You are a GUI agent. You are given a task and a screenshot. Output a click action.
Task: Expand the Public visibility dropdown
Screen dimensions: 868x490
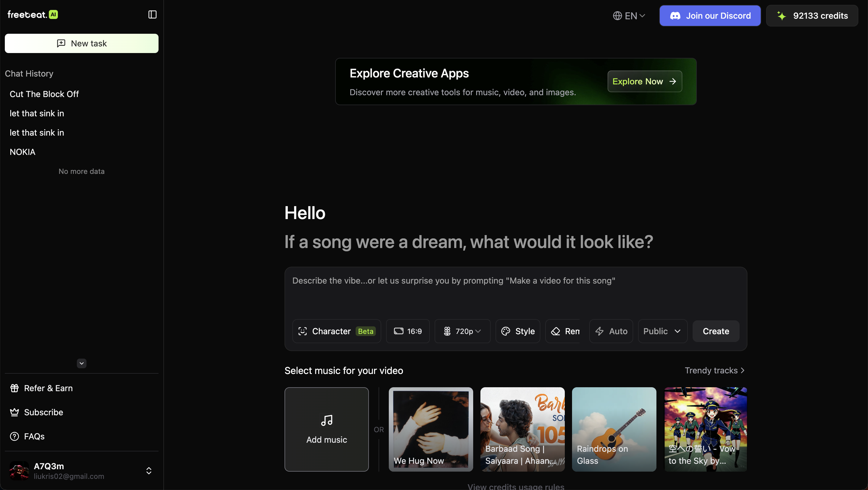[662, 331]
